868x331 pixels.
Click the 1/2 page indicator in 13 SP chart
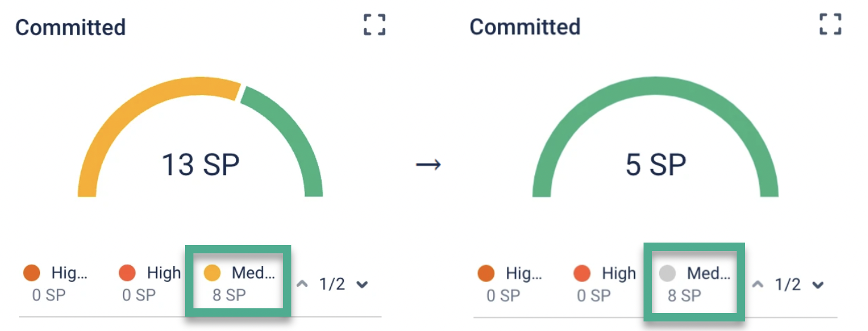pyautogui.click(x=332, y=284)
